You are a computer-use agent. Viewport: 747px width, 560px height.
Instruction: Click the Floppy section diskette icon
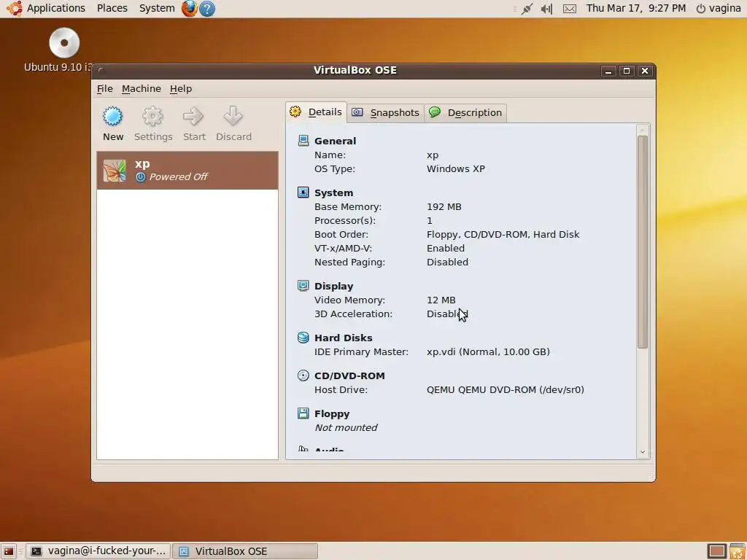[303, 413]
